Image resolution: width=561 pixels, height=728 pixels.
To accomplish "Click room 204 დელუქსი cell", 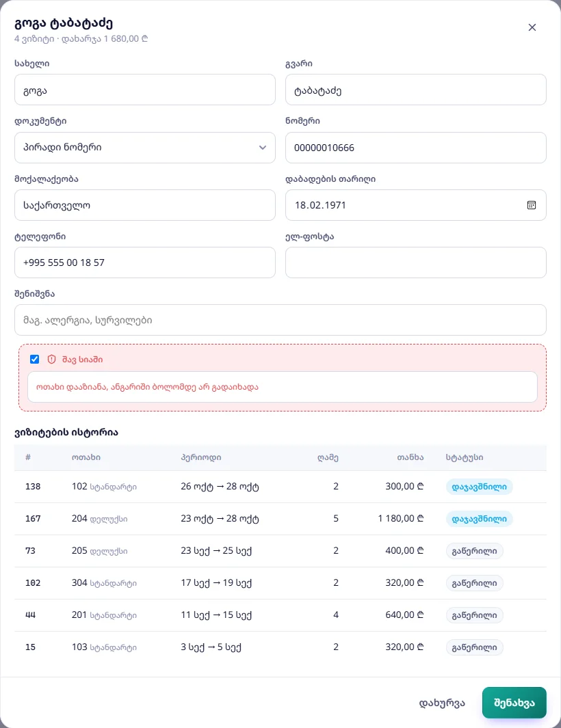I will (x=99, y=519).
